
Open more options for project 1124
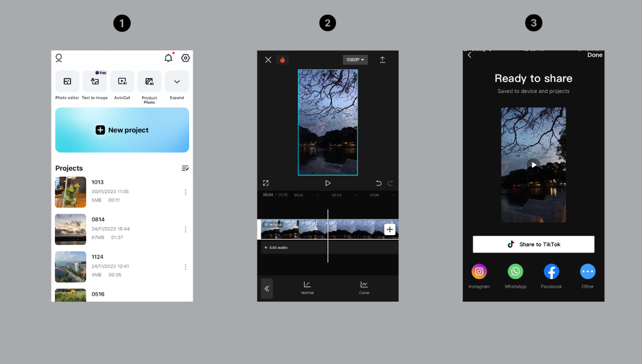click(186, 267)
